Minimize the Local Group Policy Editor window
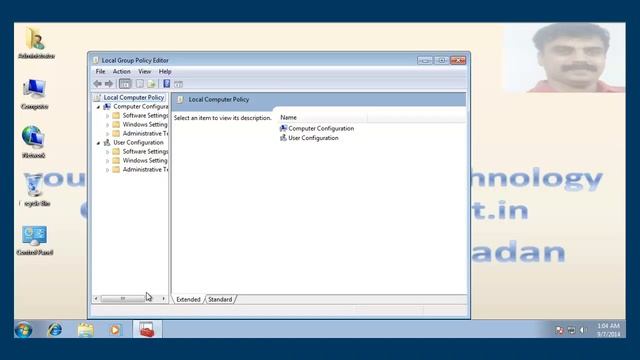Viewport: 640px width, 360px height. click(x=425, y=60)
